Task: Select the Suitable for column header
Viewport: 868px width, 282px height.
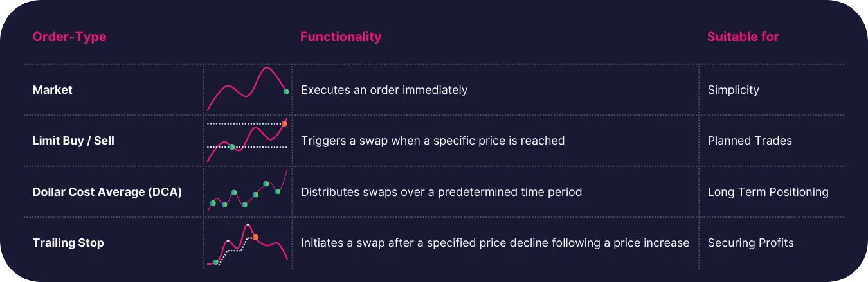Action: [743, 37]
